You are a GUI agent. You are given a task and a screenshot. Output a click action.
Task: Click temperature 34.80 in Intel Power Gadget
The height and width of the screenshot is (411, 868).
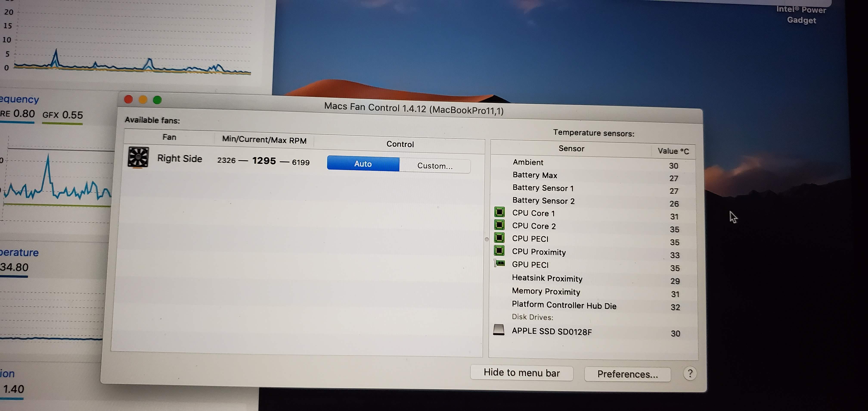[14, 267]
